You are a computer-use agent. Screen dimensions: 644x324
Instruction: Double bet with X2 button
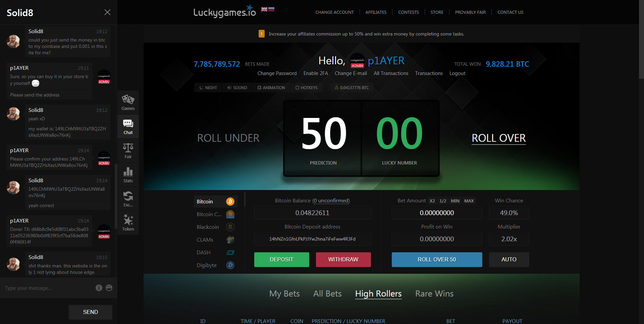click(x=432, y=201)
